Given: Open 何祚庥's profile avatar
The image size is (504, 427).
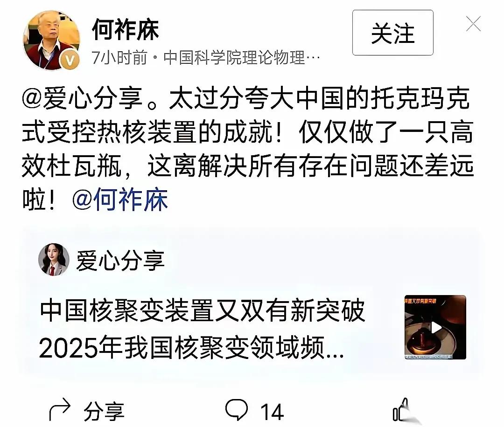Looking at the screenshot, I should coord(51,40).
